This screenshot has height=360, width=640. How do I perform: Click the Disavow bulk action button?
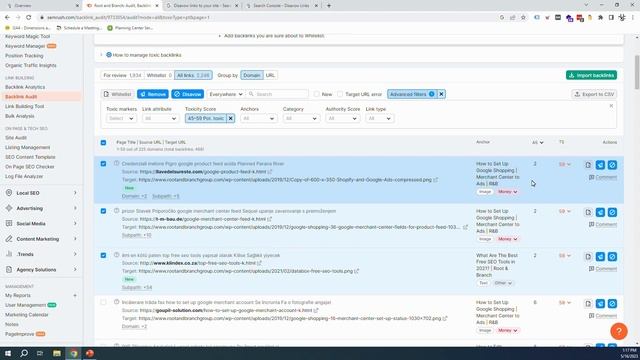tap(188, 94)
